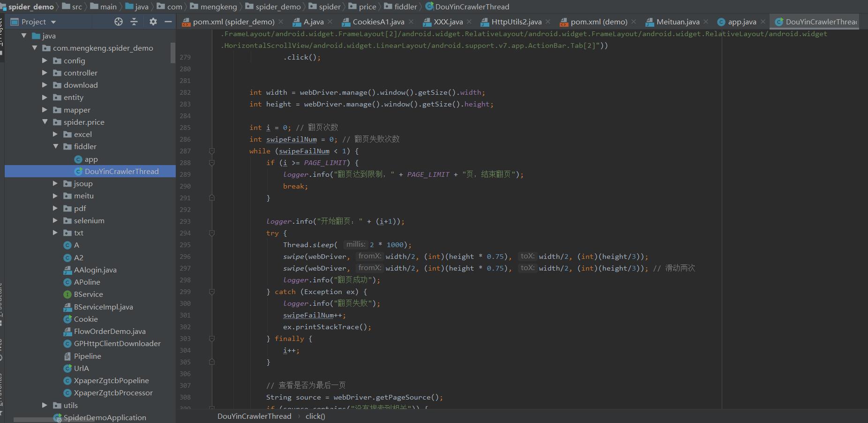Select the DouYinCrawlerThread editor tab
Image resolution: width=868 pixels, height=423 pixels.
pos(816,22)
